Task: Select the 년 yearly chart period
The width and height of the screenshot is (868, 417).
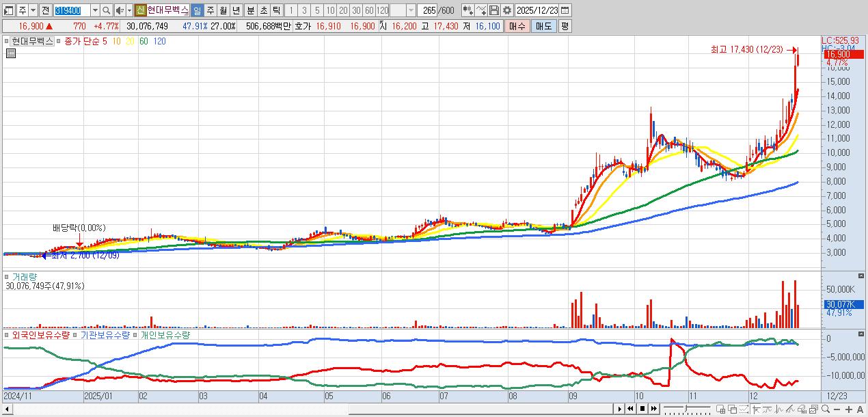Action: click(236, 10)
